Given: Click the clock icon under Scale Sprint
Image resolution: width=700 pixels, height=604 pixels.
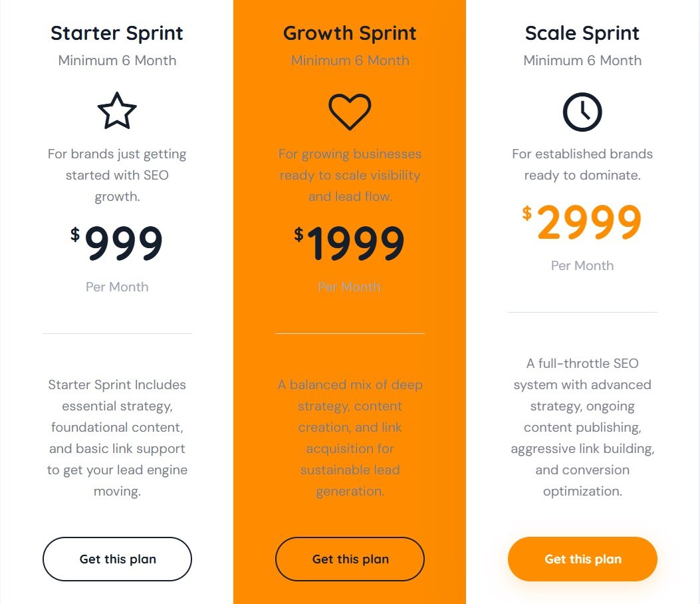Looking at the screenshot, I should (x=582, y=112).
